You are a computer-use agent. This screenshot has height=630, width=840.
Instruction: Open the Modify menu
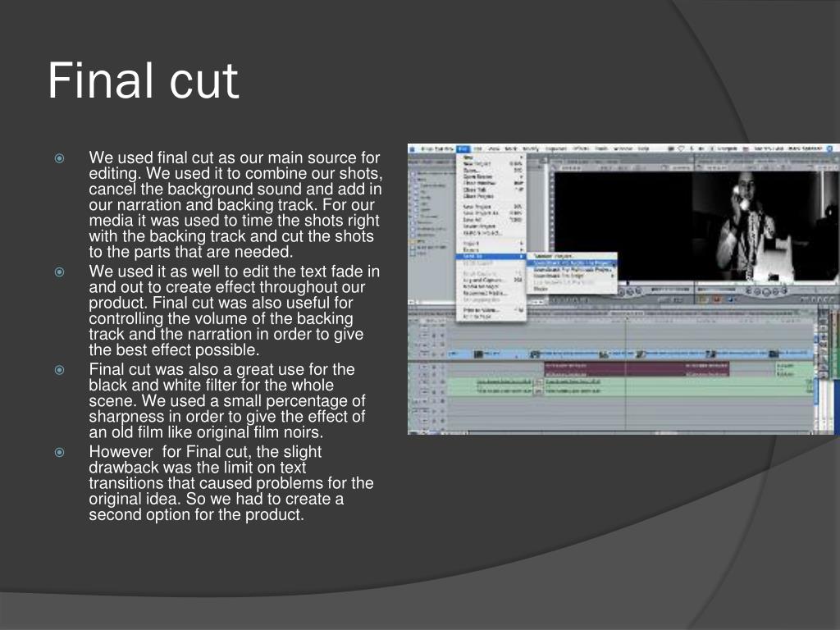tap(531, 148)
